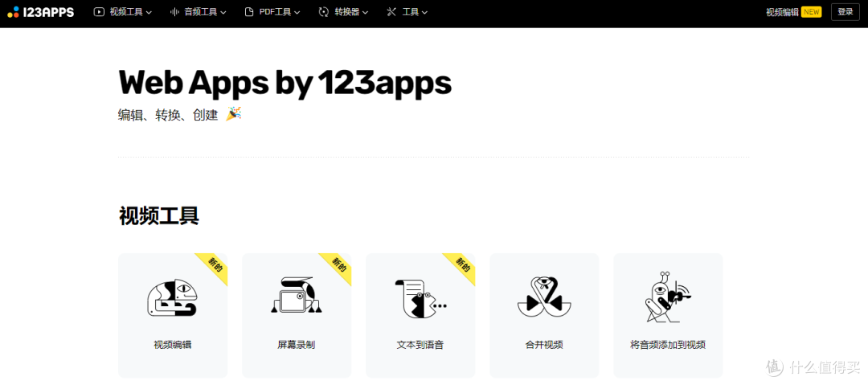Click the Web Apps by 123apps heading
Image resolution: width=868 pixels, height=385 pixels.
pyautogui.click(x=285, y=83)
